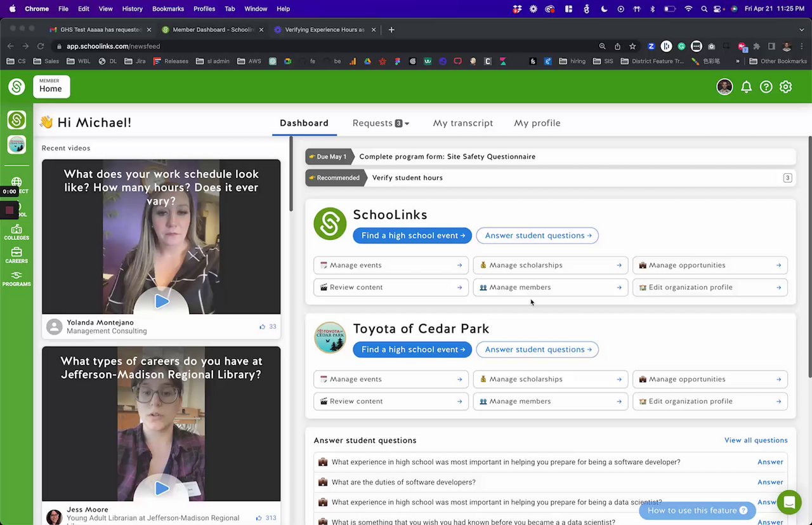Expand the Requests dropdown

(x=381, y=123)
